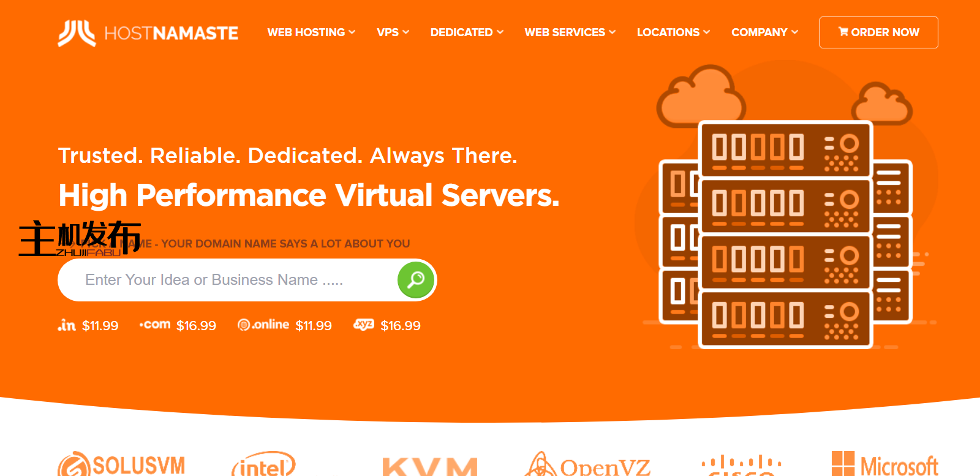Click the Order Now button
The width and height of the screenshot is (980, 476).
tap(878, 32)
